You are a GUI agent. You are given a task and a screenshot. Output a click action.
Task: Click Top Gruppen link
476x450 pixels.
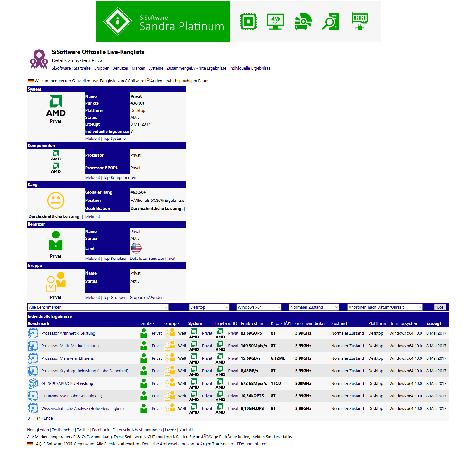click(115, 297)
